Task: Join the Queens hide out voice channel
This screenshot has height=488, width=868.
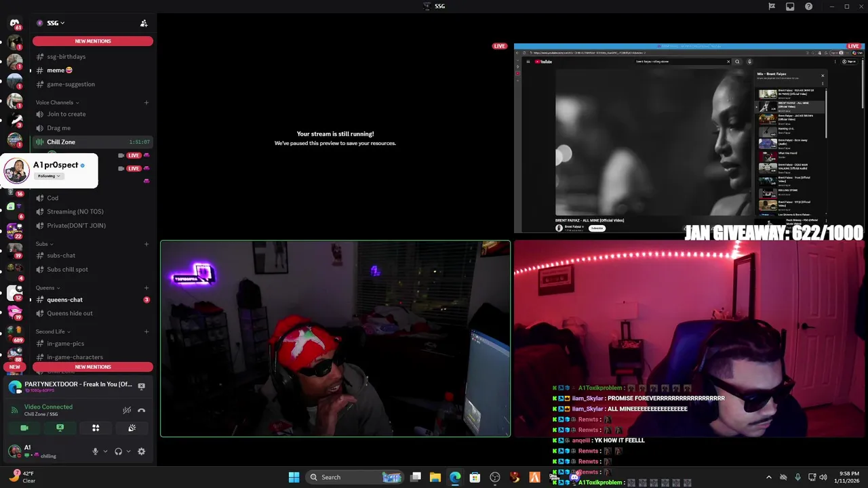Action: click(92, 313)
